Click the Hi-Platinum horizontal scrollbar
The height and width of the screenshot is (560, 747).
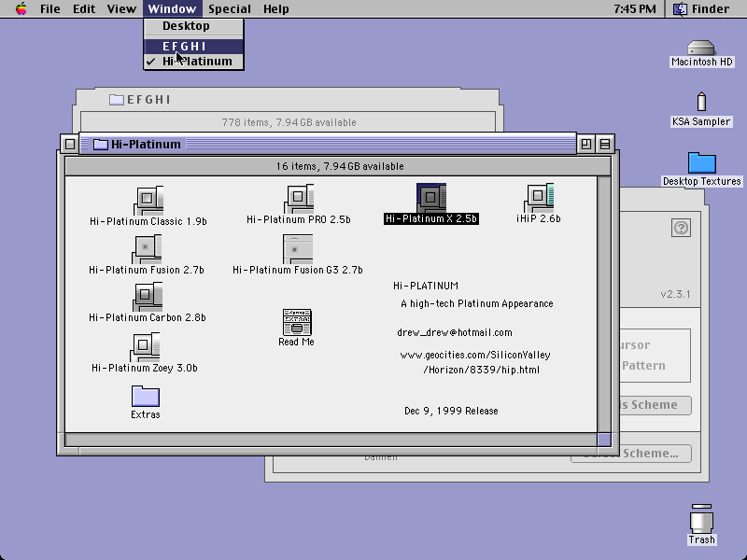pyautogui.click(x=331, y=439)
